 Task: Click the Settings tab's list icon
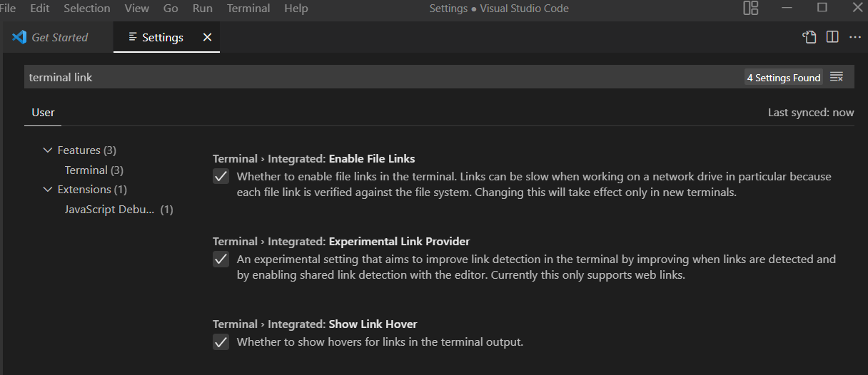tap(133, 37)
